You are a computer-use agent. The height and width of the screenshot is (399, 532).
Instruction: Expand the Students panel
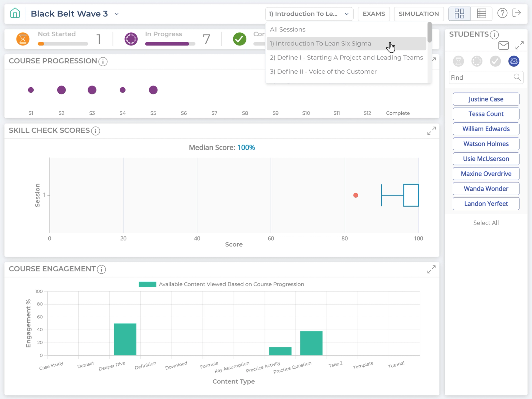point(520,45)
